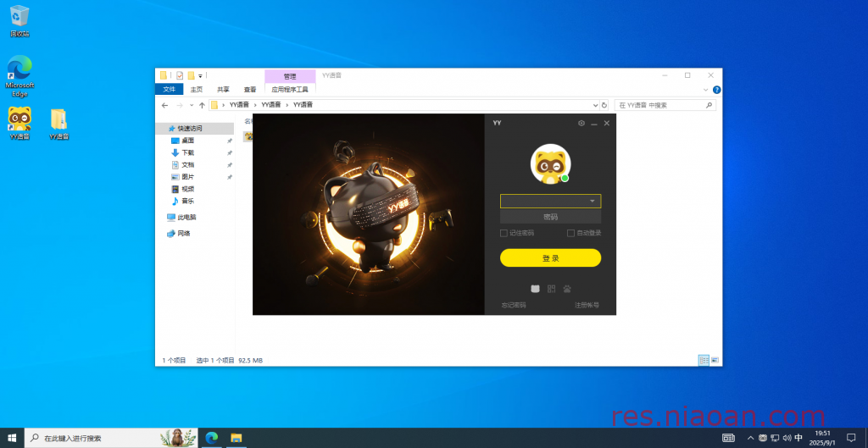This screenshot has height=448, width=868.
Task: Click properties icon in quick access toolbar
Action: pos(180,75)
